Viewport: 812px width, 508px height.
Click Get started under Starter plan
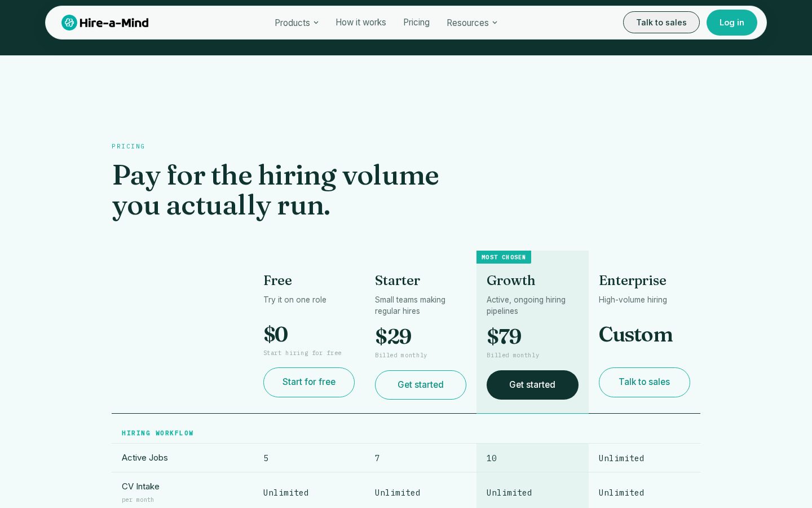tap(421, 385)
